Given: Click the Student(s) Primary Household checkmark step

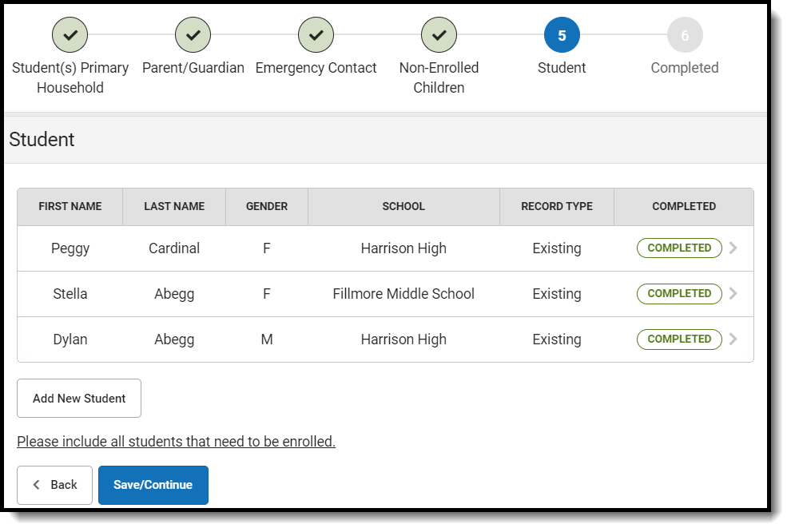Looking at the screenshot, I should coord(70,35).
